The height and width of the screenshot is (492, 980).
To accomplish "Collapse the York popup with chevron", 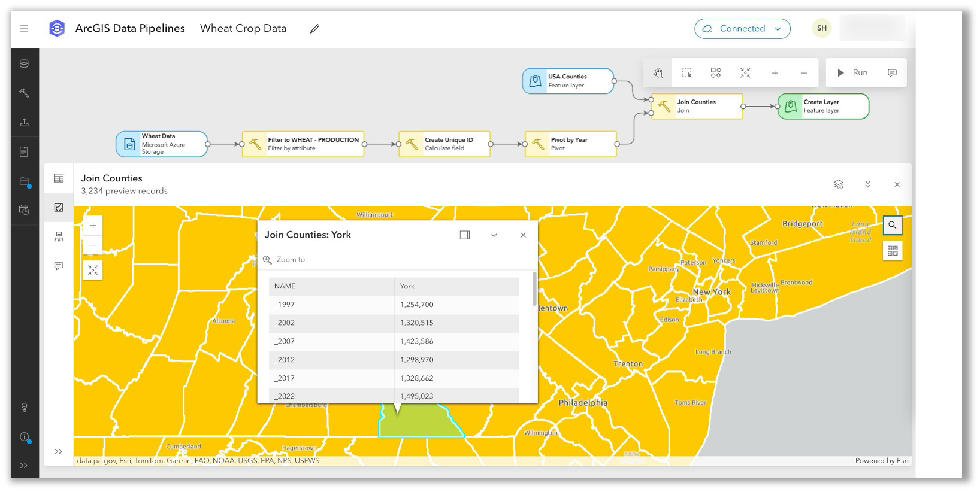I will [x=494, y=235].
